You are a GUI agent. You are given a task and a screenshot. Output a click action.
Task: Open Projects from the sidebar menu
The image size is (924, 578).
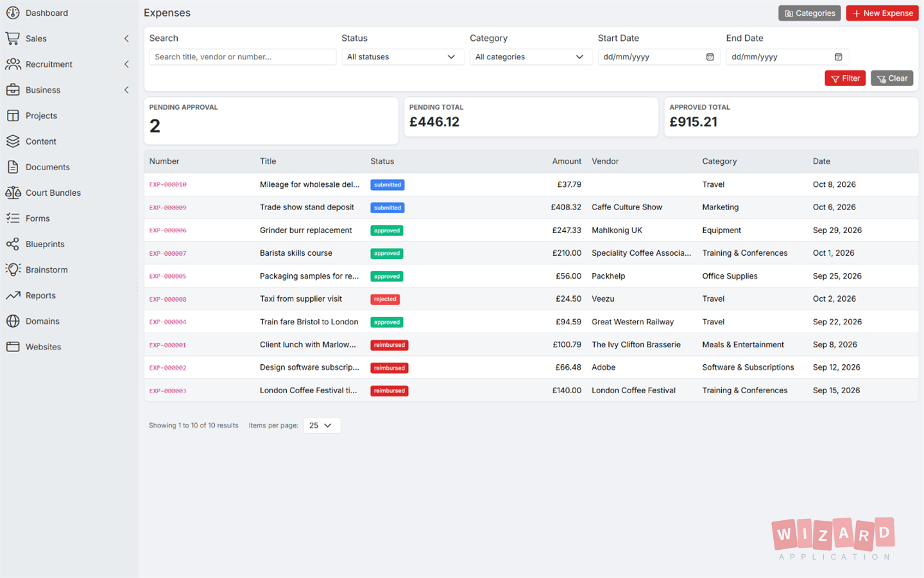coord(41,116)
